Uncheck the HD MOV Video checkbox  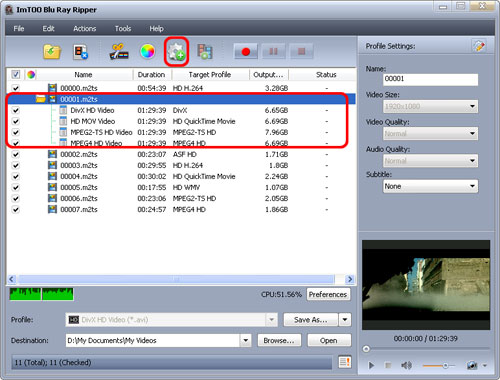click(x=16, y=121)
